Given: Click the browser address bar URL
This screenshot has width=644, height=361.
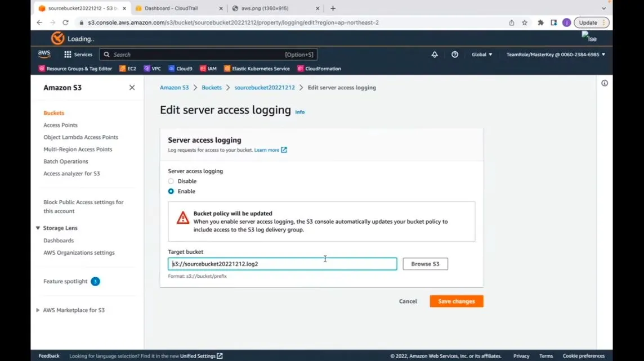Looking at the screenshot, I should pos(233,22).
